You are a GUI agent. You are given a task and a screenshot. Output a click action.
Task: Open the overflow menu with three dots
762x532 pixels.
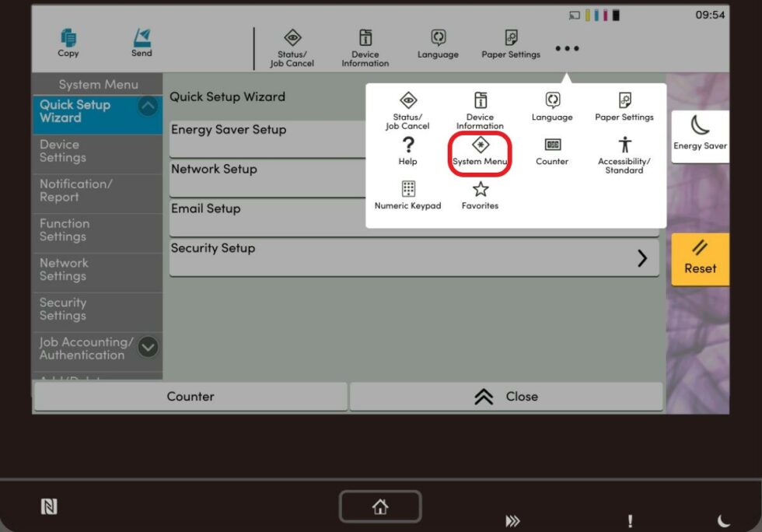(x=567, y=48)
